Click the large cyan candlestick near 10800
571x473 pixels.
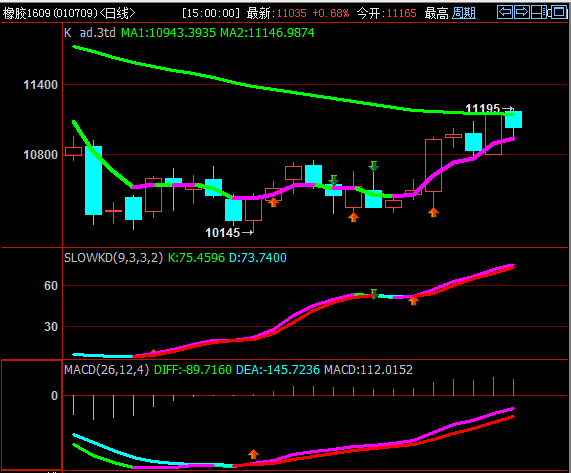click(x=94, y=180)
